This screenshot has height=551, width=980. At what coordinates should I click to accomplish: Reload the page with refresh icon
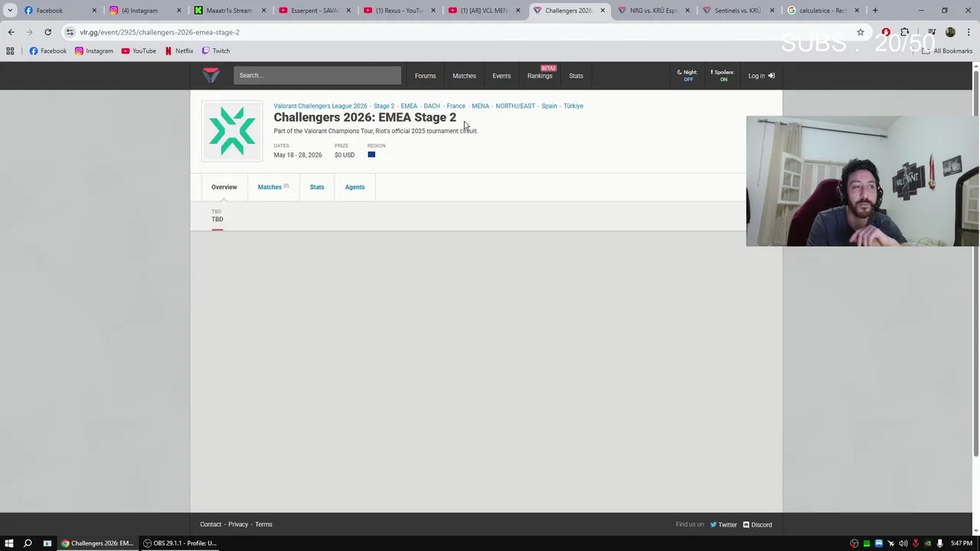coord(47,32)
